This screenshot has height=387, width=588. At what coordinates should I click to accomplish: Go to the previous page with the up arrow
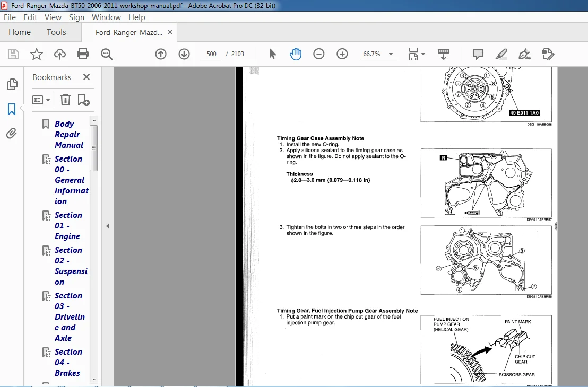161,54
